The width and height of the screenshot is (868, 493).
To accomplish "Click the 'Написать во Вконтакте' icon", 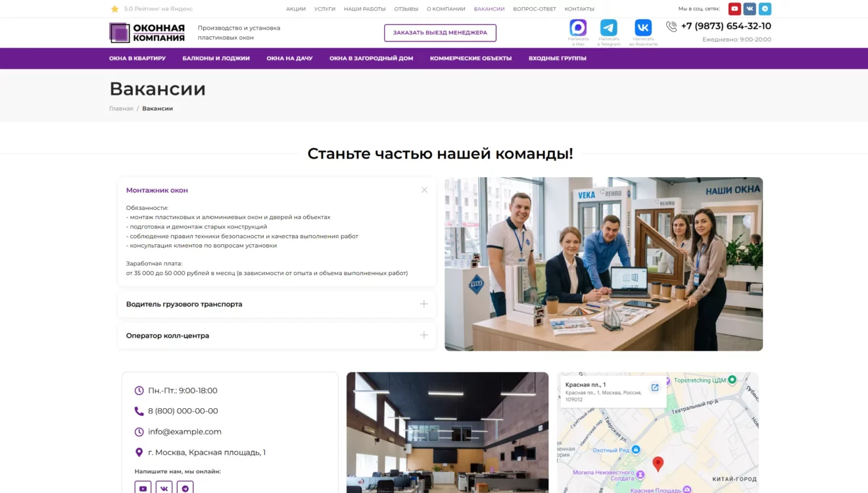I will 643,28.
